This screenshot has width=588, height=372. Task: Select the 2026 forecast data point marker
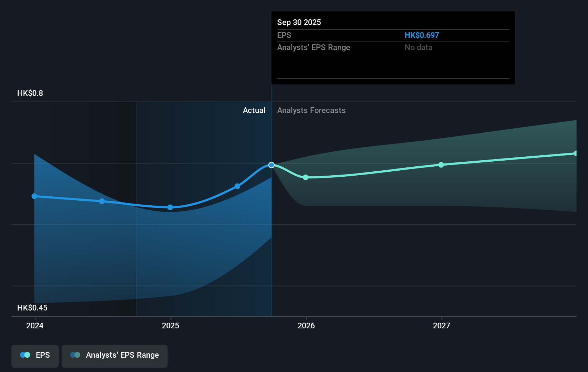click(305, 177)
